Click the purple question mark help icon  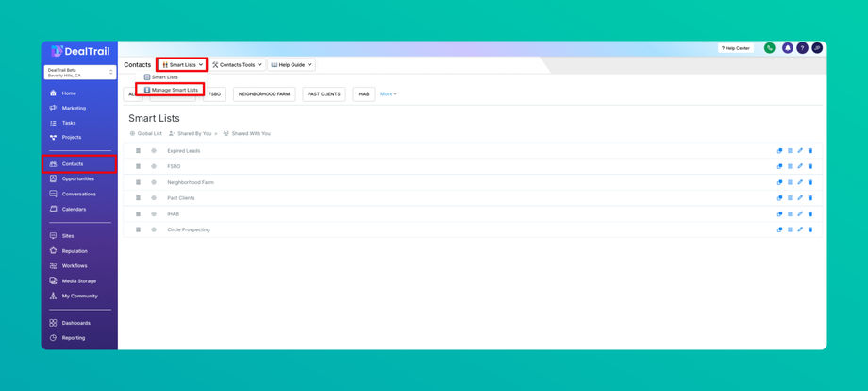click(x=802, y=48)
